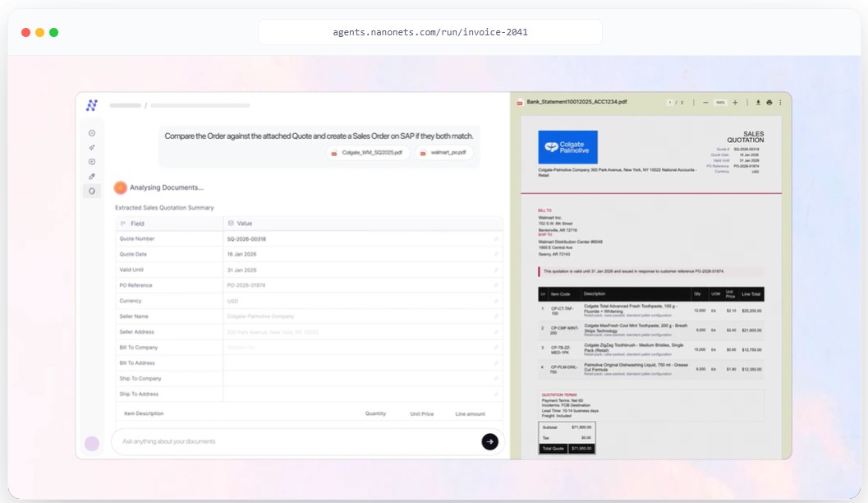Zoom in with the plus icon
Screen dimensions: 868x503
pyautogui.click(x=735, y=103)
